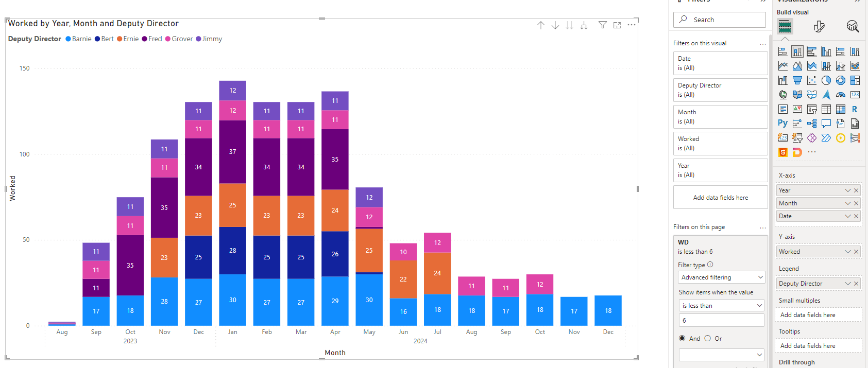868x368 pixels.
Task: Add a Python visual
Action: coord(782,124)
